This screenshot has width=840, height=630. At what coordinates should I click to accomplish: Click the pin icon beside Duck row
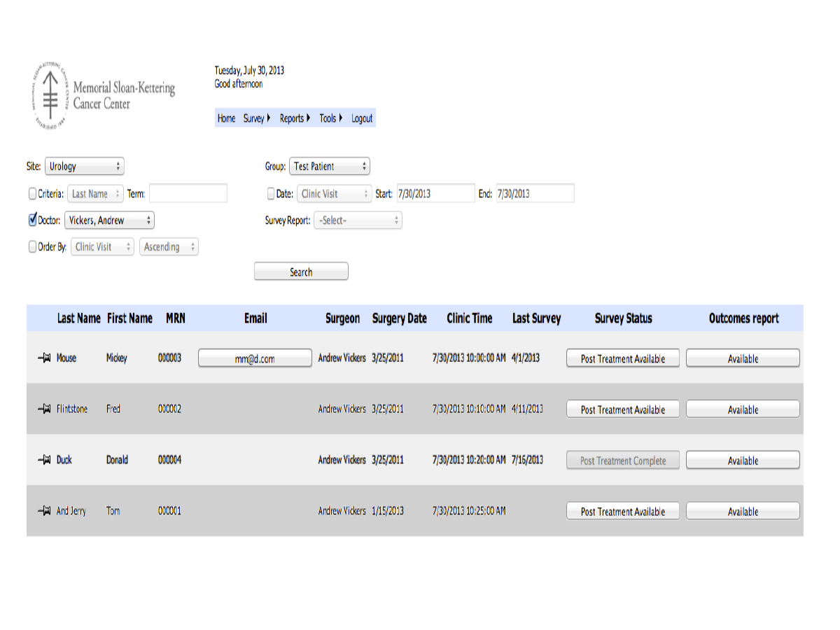43,461
